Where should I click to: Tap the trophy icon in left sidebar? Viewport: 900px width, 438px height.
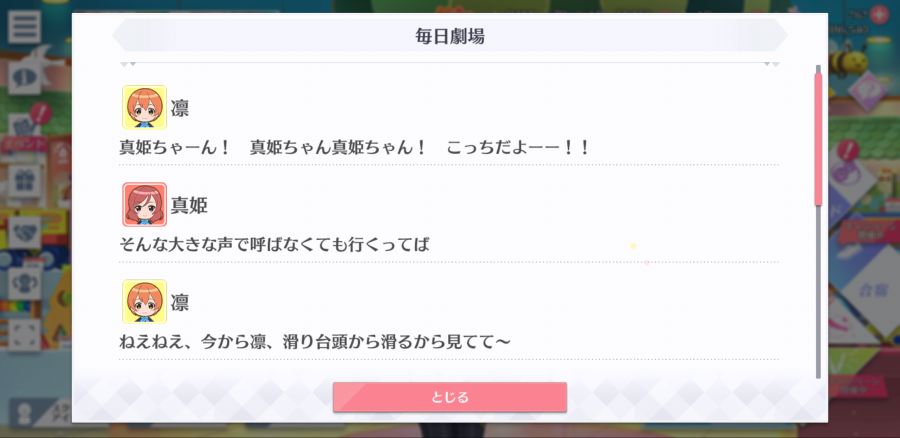click(x=24, y=284)
